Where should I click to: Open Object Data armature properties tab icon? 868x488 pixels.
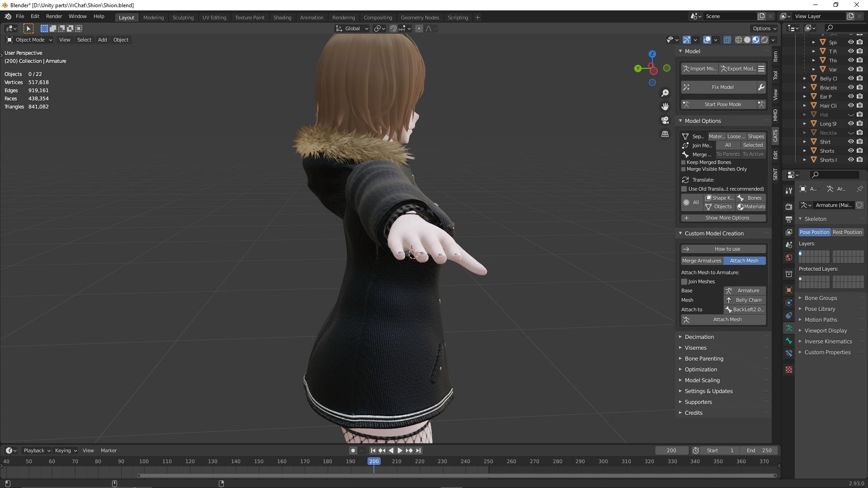(789, 328)
